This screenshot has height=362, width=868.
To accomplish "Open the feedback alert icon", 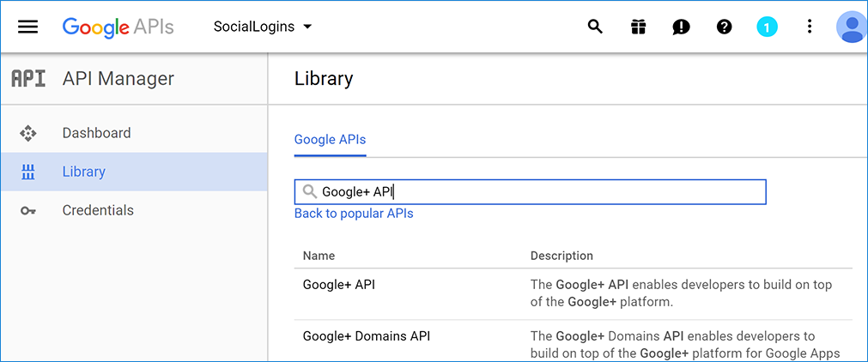I will 681,27.
